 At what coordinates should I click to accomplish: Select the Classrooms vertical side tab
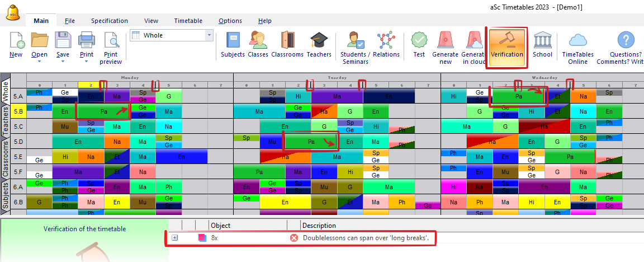coord(6,158)
